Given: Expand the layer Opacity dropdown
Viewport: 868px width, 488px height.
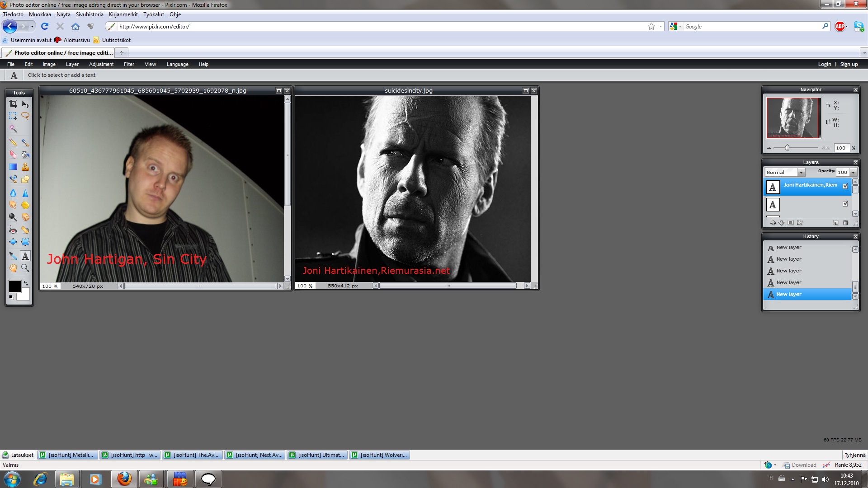Looking at the screenshot, I should tap(853, 173).
